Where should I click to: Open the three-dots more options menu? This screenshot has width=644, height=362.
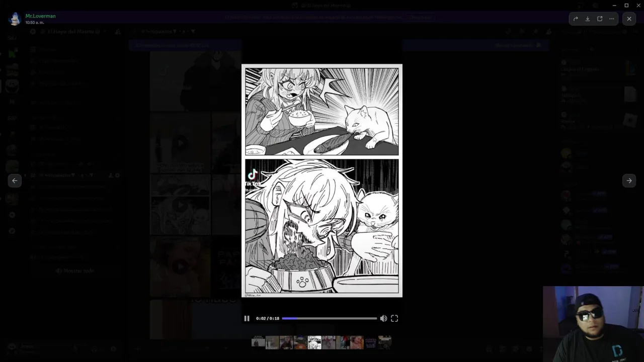(x=612, y=19)
